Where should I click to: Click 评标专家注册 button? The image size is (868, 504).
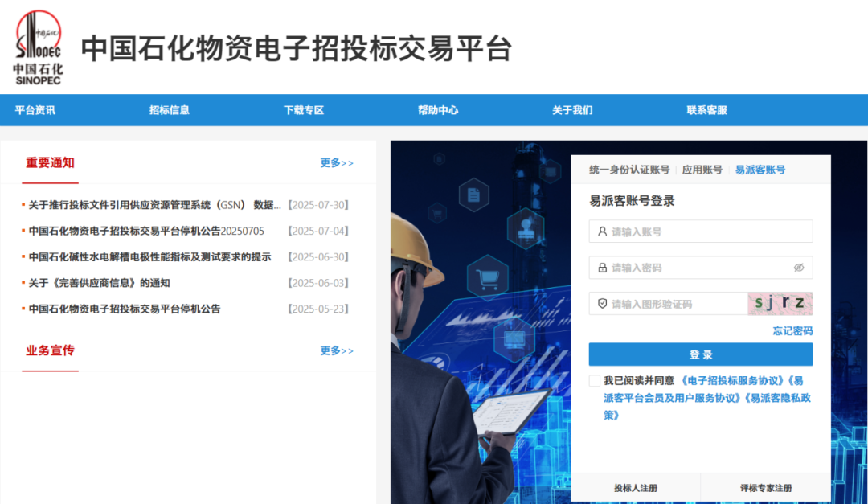click(x=766, y=488)
